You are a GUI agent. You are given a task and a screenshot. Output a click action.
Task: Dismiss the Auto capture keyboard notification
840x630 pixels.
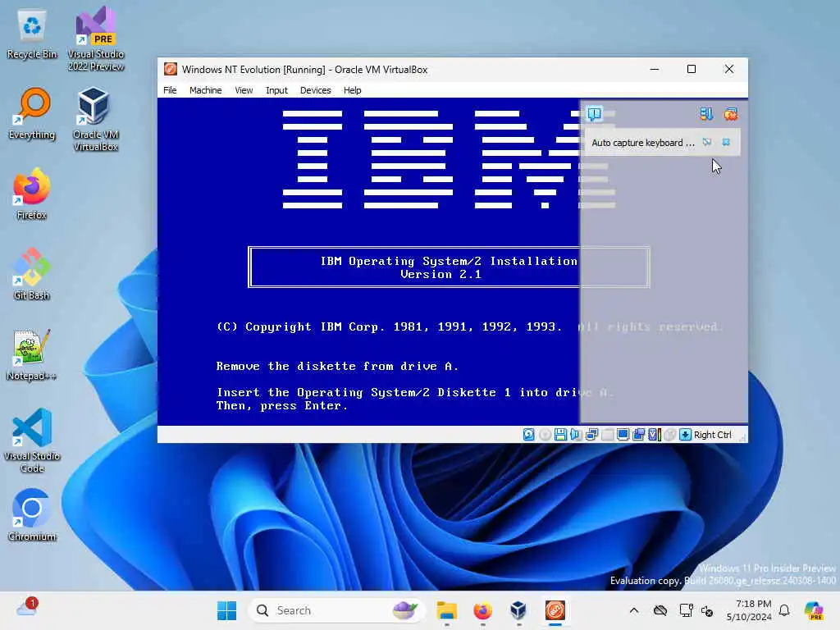[x=726, y=142]
